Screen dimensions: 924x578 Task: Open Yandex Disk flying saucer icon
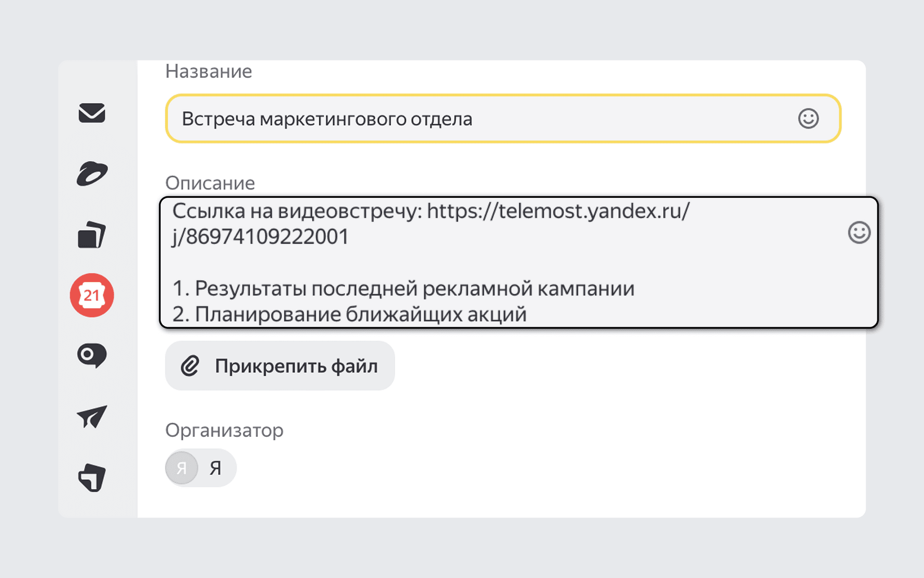92,174
